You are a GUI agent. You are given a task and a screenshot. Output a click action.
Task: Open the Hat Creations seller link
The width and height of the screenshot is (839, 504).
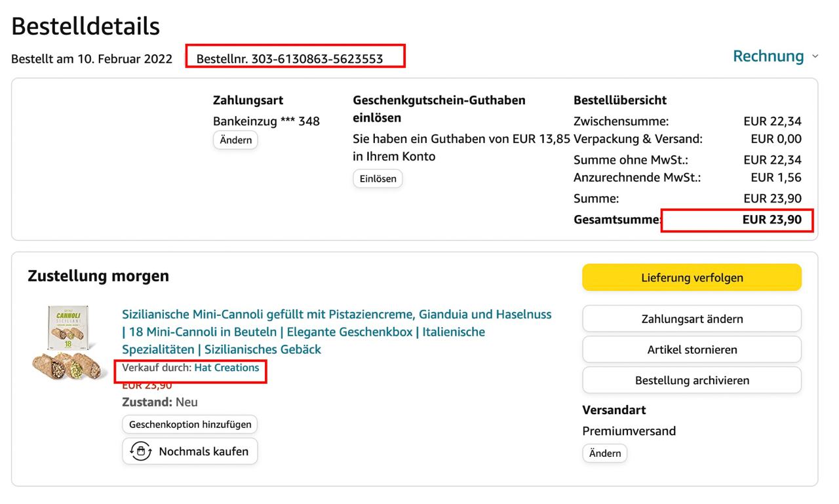(x=227, y=368)
